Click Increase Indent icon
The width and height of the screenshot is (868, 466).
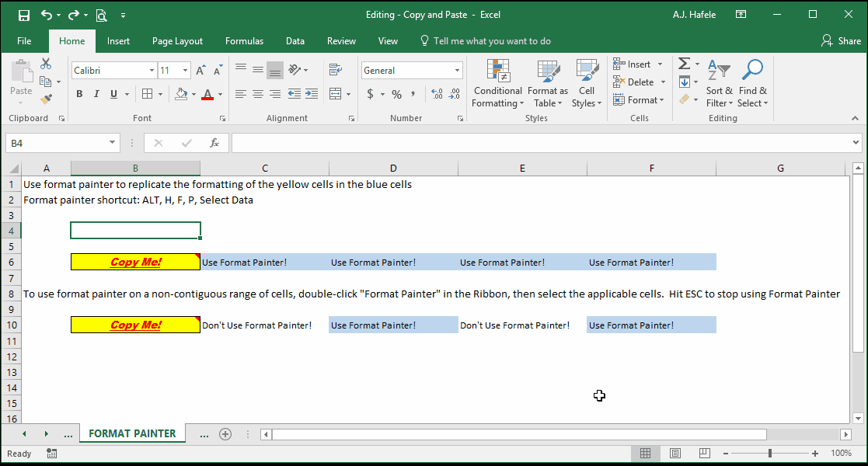click(312, 94)
